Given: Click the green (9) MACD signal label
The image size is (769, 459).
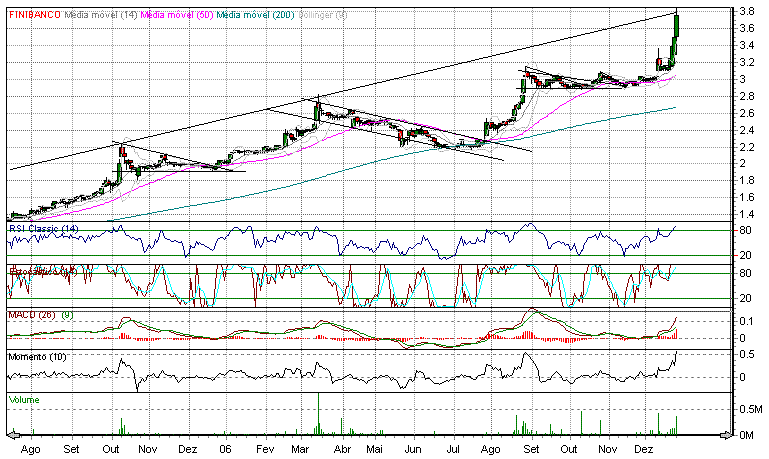Looking at the screenshot, I should pos(67,314).
